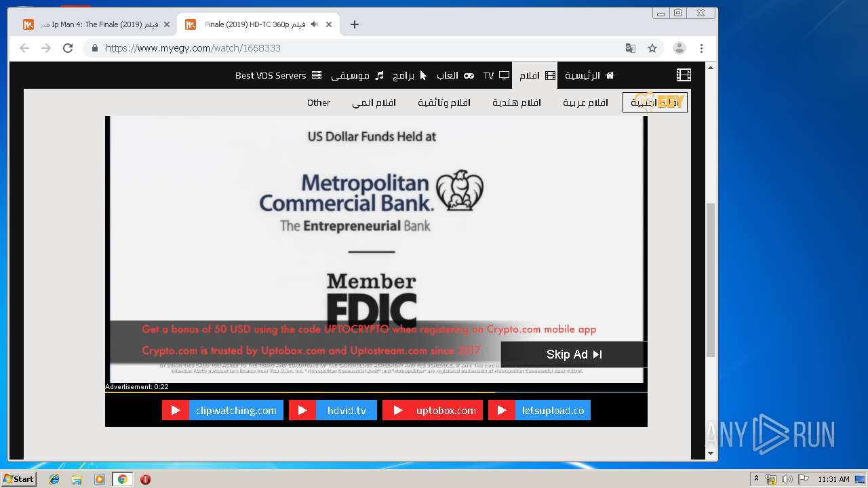Choose clipwatching.com server
The height and width of the screenshot is (488, 868).
222,410
